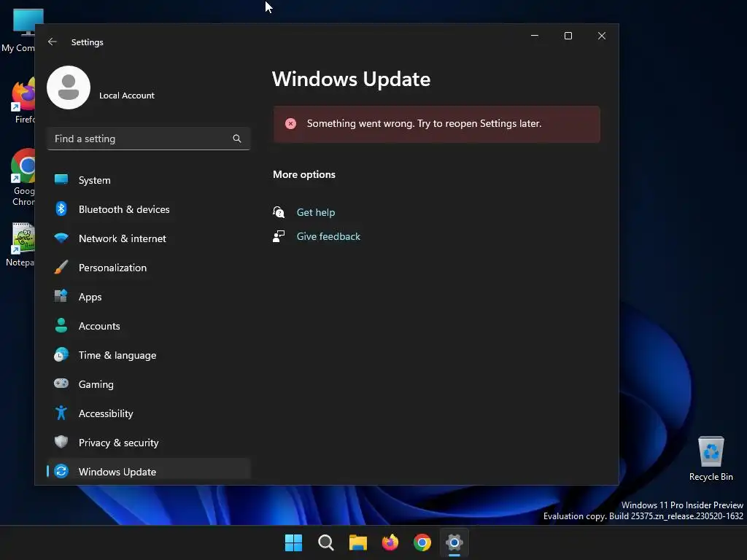Click the Wi-Fi icon for Network & internet

[x=61, y=238]
